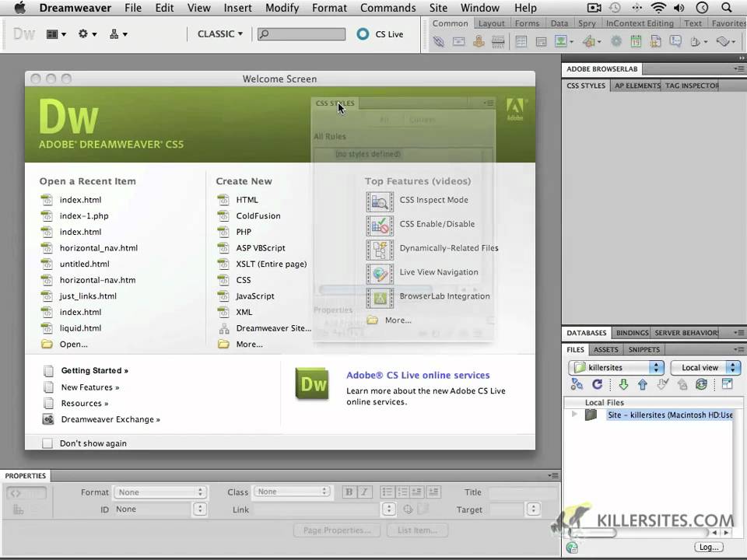This screenshot has height=560, width=747.
Task: Open recent file liquid.html
Action: coord(80,328)
